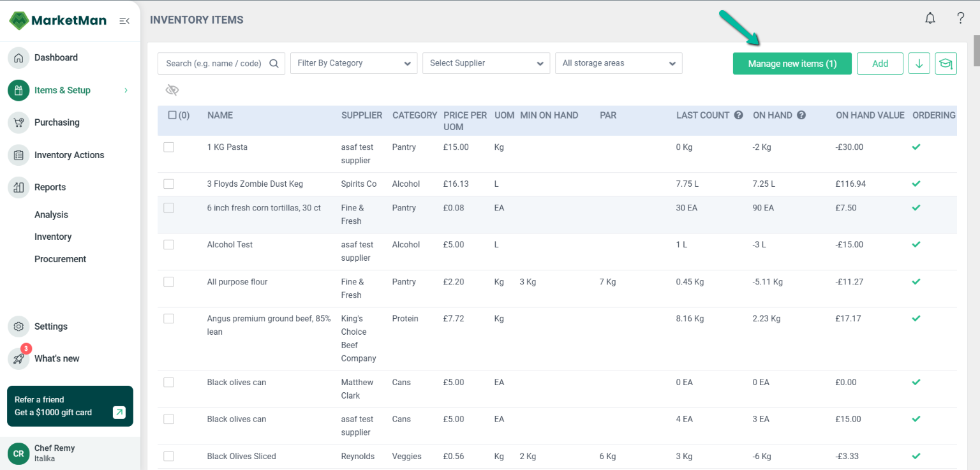Viewport: 980px width, 470px height.
Task: Click the Reports sidebar icon
Action: click(x=19, y=187)
